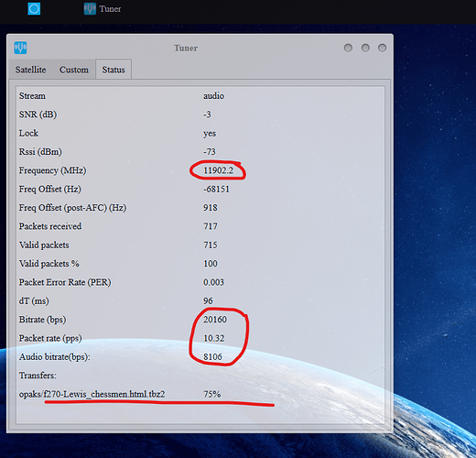Screen dimensions: 476x458
Task: Click the bitrate value '20160'
Action: click(x=215, y=320)
